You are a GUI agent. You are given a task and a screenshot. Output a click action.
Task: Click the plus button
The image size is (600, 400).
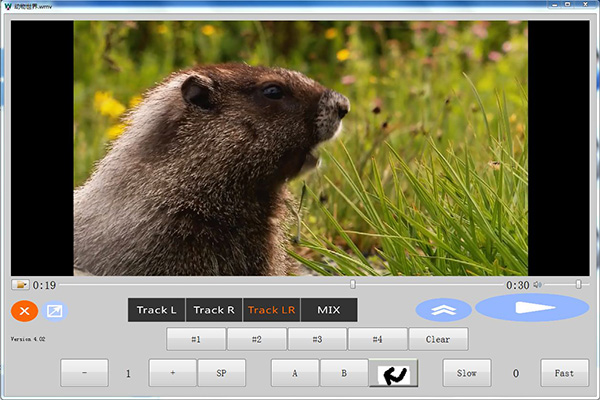pos(173,373)
